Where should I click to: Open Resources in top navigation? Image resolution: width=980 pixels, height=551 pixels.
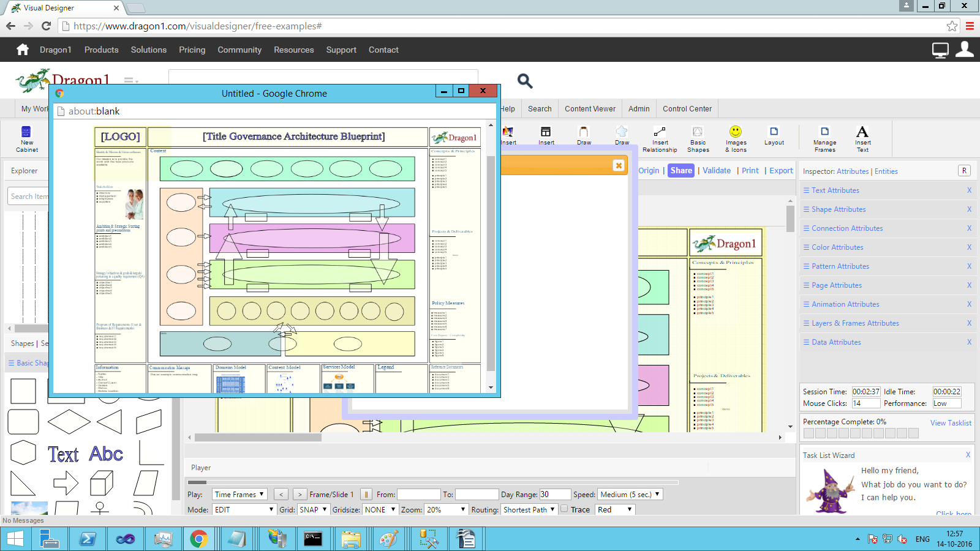pyautogui.click(x=293, y=50)
